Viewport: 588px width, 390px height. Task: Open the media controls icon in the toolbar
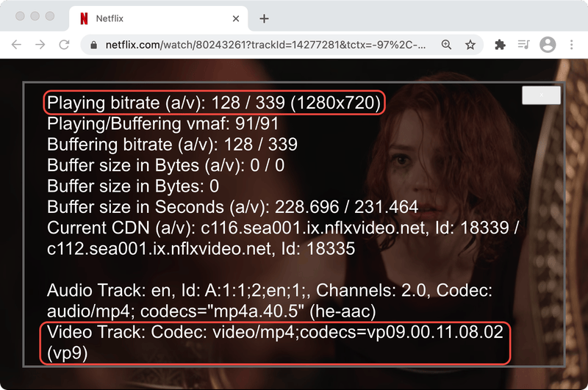(523, 45)
